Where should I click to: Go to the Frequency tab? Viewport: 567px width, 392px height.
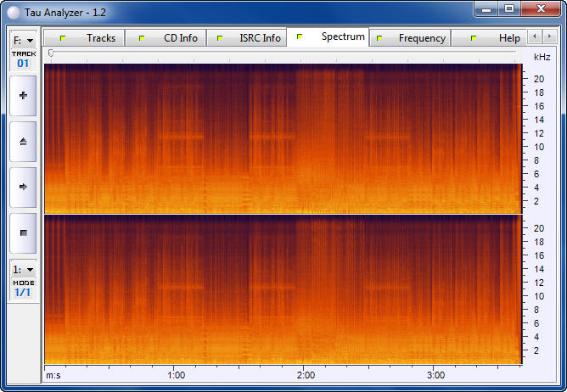coord(410,38)
